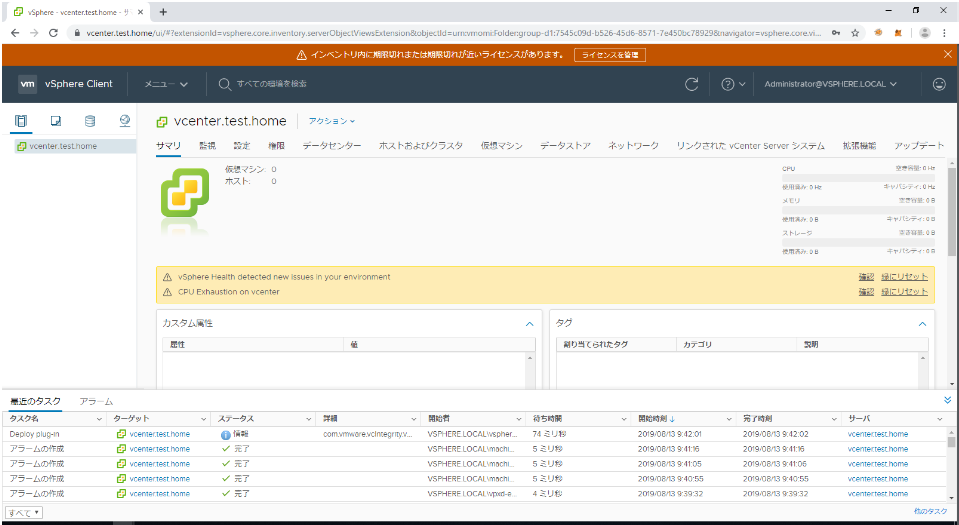Open the help question mark menu
Viewport: 959px width, 525px height.
(x=733, y=84)
